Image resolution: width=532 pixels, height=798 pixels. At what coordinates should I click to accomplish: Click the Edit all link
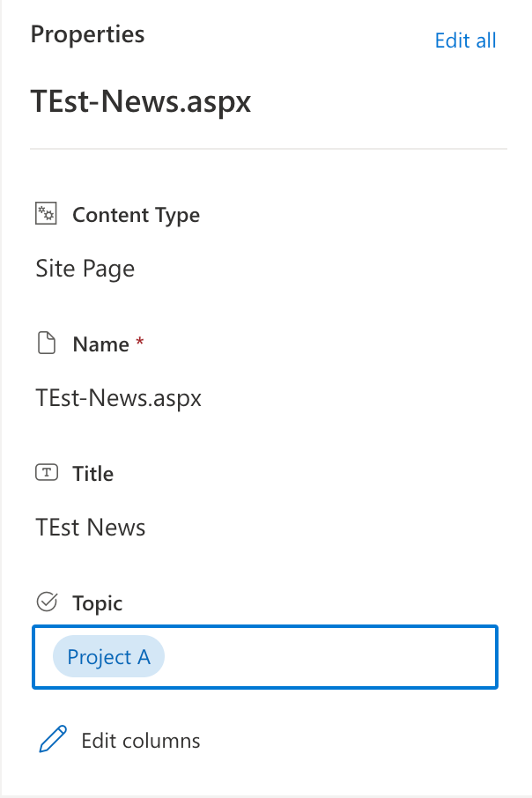465,41
